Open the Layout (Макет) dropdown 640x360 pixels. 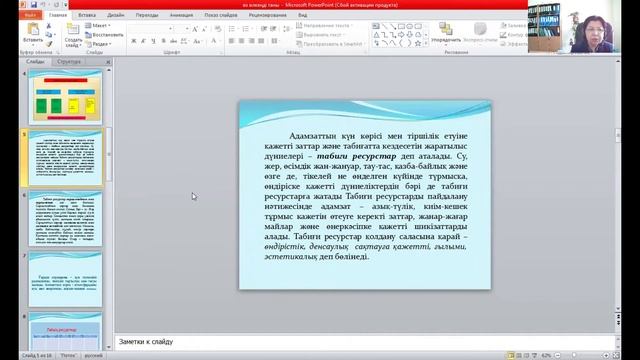98,25
